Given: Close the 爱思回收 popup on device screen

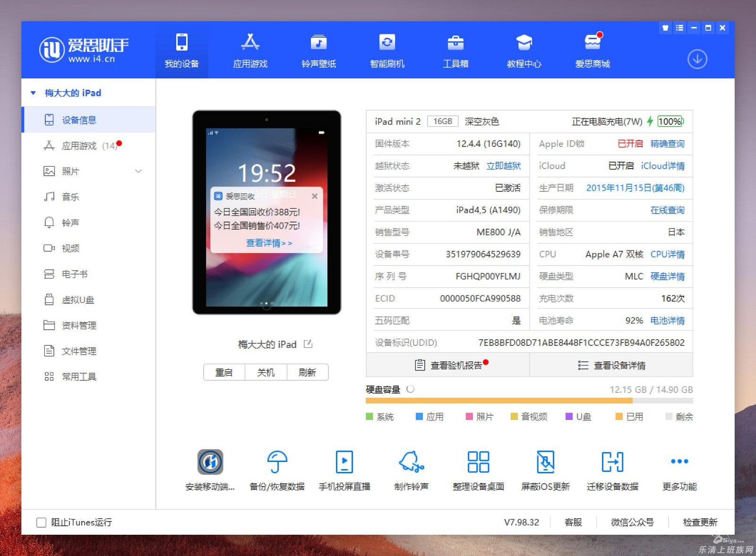Looking at the screenshot, I should click(315, 196).
